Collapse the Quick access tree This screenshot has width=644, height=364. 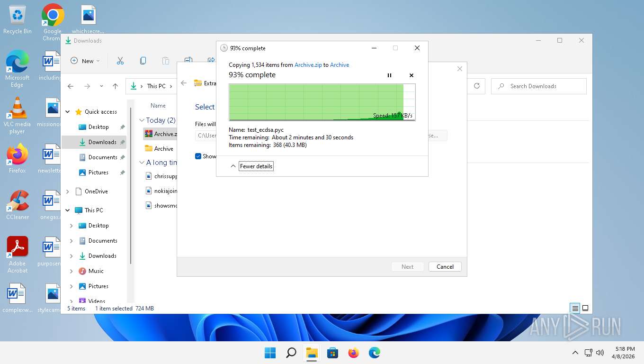click(x=68, y=112)
